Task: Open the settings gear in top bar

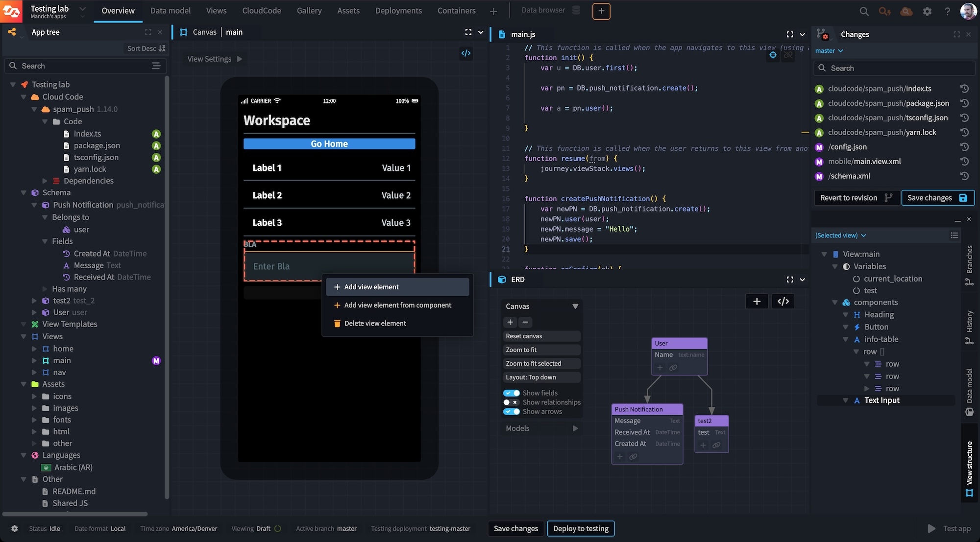Action: (927, 11)
